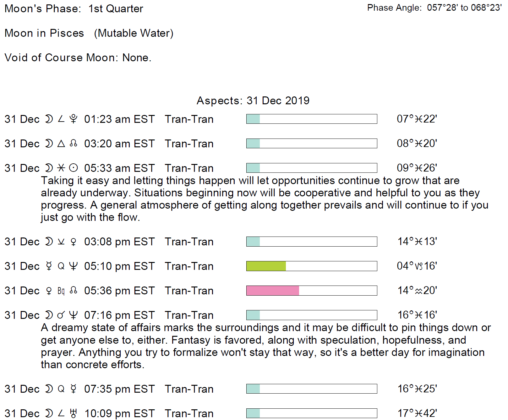Click the North Node glyph in the 05:36 pm row
508x420 pixels.
74,291
